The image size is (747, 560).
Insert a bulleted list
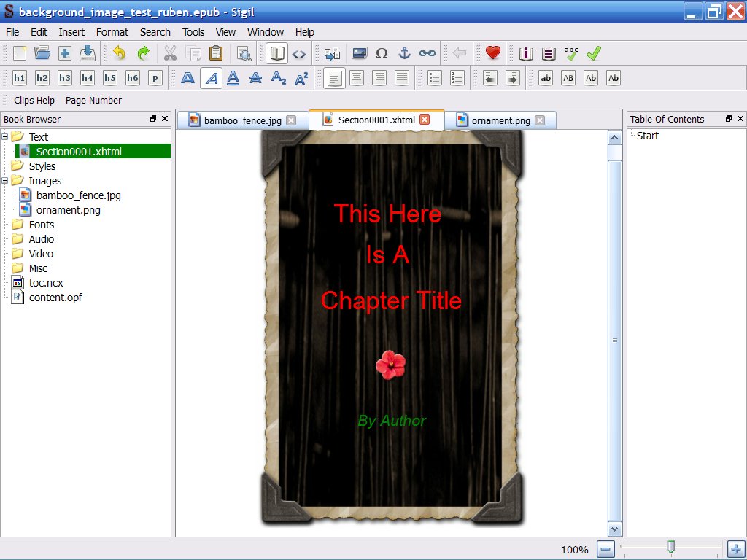coord(435,78)
